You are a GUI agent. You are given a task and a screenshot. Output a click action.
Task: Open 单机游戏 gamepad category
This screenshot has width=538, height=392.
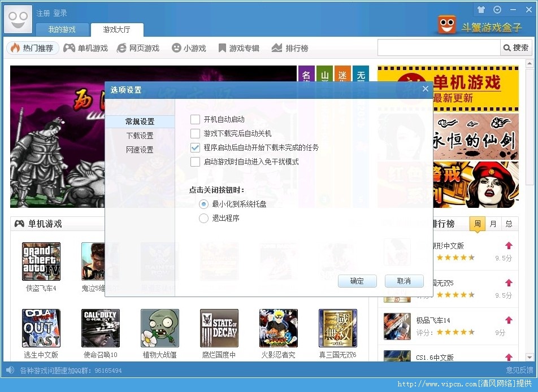(86, 48)
